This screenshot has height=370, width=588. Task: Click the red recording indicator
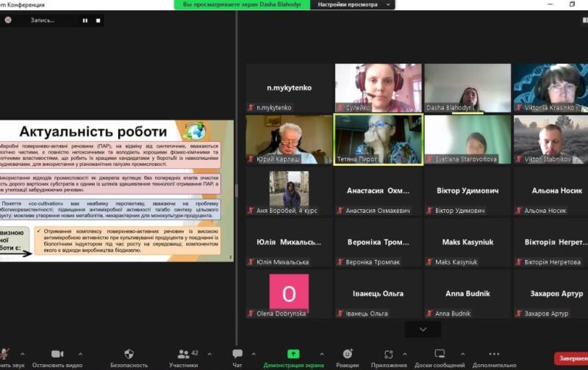pyautogui.click(x=8, y=21)
